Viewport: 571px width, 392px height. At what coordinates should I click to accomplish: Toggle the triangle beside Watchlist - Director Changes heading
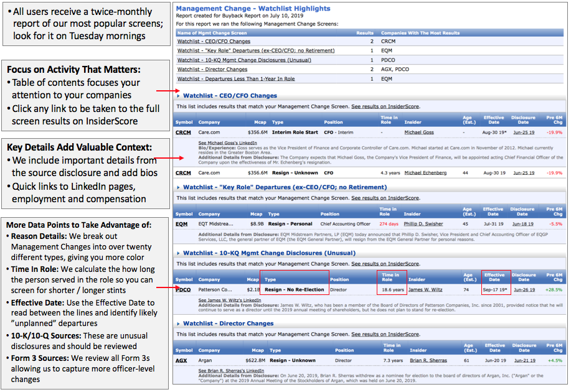click(179, 324)
